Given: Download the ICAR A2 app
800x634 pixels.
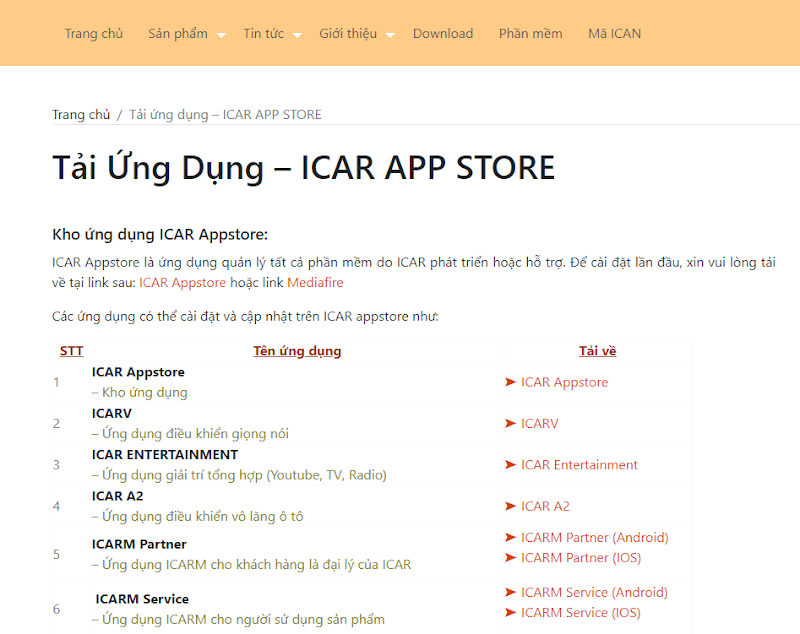Looking at the screenshot, I should 545,506.
